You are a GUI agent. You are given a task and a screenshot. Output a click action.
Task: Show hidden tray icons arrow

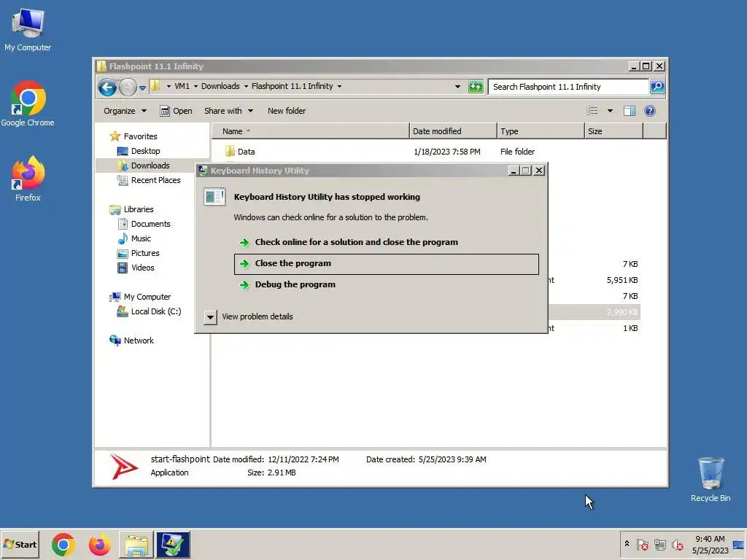tap(627, 544)
